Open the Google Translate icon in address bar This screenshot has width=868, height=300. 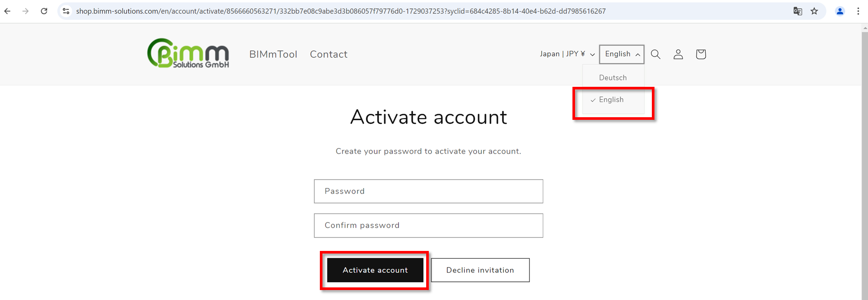click(798, 11)
